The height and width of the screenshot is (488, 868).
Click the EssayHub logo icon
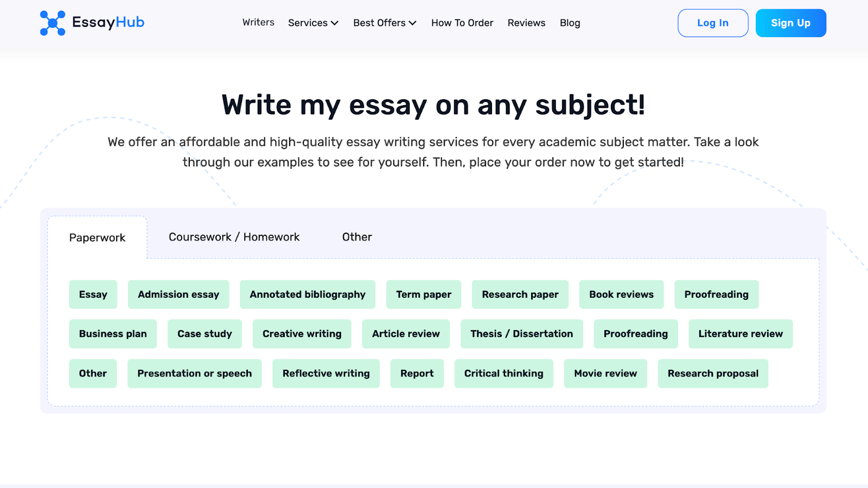point(53,23)
